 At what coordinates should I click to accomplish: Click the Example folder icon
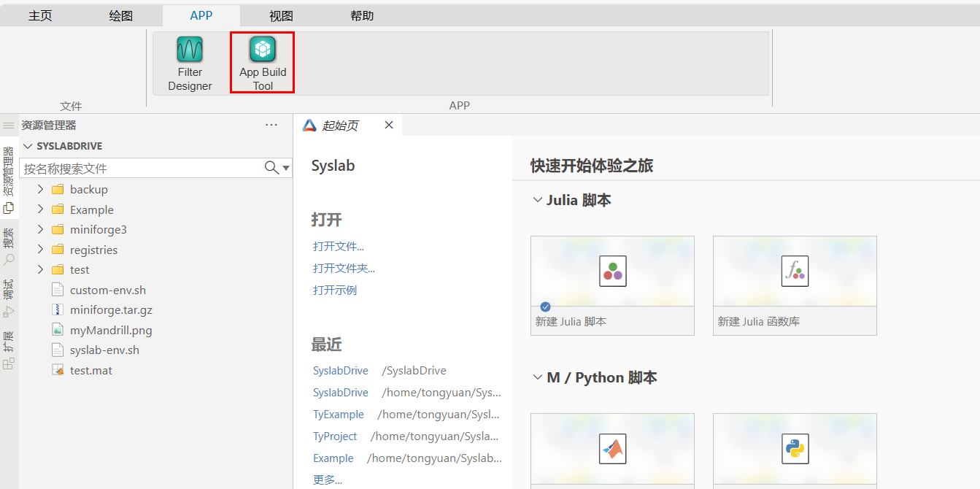click(x=58, y=209)
